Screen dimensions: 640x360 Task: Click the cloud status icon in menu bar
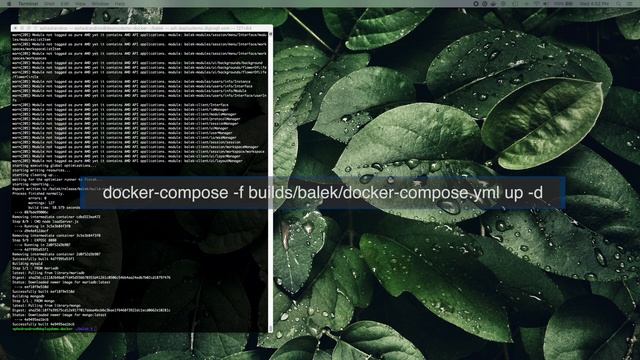click(493, 3)
